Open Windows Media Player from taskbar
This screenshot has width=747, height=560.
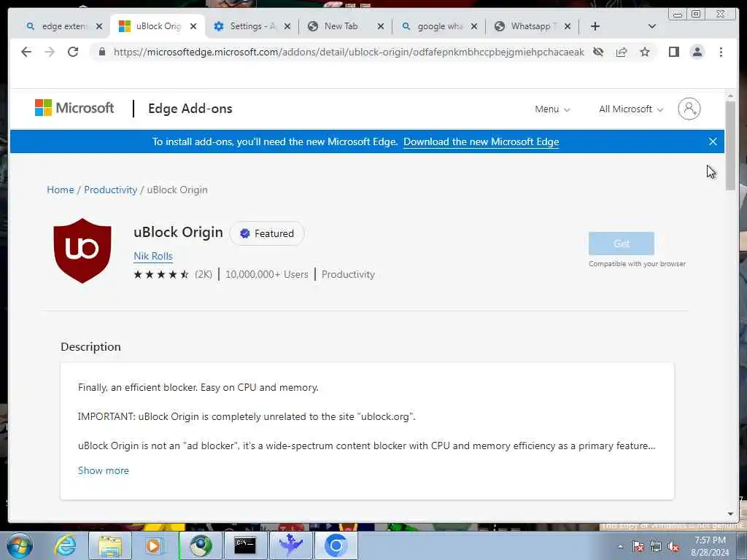point(154,545)
